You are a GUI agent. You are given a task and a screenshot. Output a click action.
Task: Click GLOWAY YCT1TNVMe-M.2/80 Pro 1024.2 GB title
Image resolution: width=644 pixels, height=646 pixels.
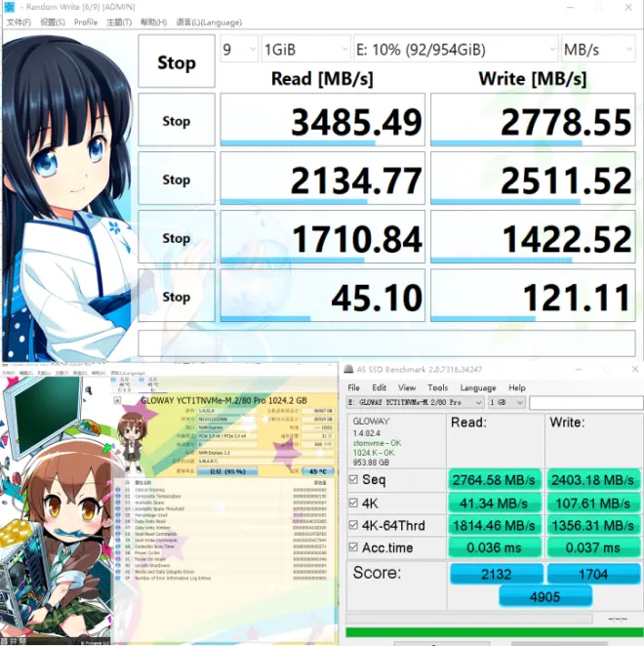click(223, 400)
